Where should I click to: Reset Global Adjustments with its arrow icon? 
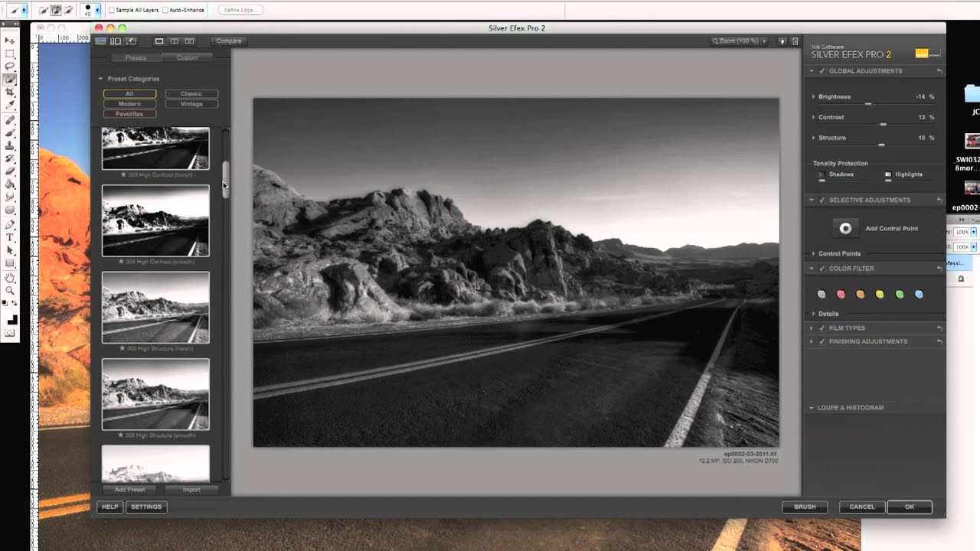pos(939,71)
